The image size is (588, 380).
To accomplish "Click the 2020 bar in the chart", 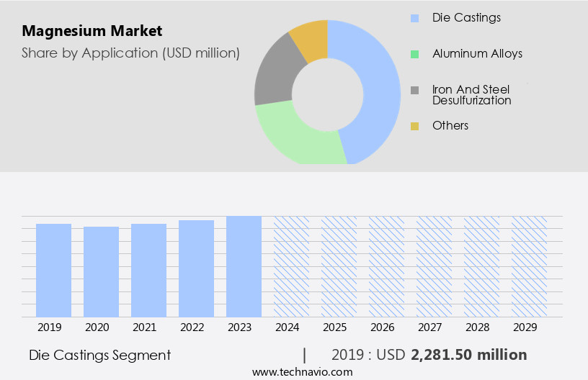I will click(x=102, y=271).
